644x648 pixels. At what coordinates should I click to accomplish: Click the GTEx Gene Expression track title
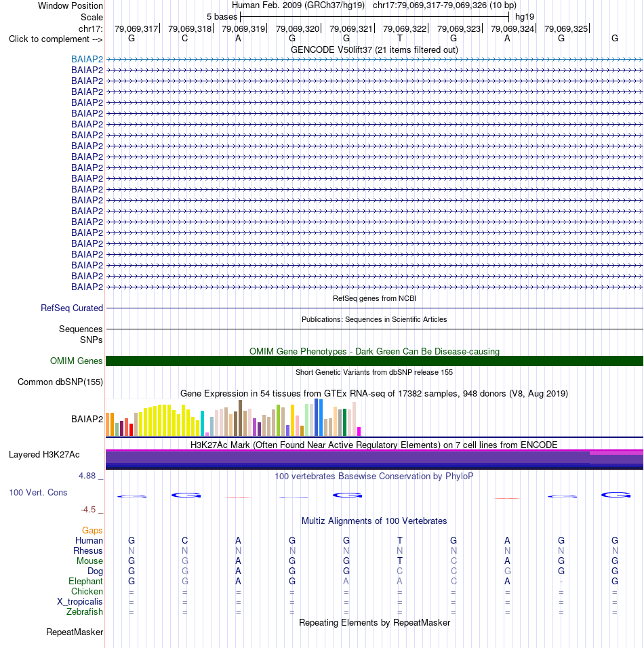point(374,394)
